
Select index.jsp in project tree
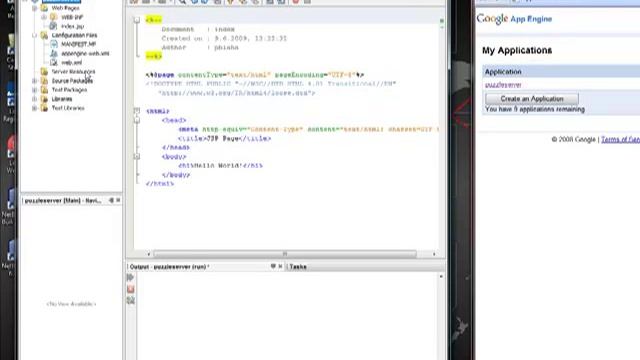(73, 26)
